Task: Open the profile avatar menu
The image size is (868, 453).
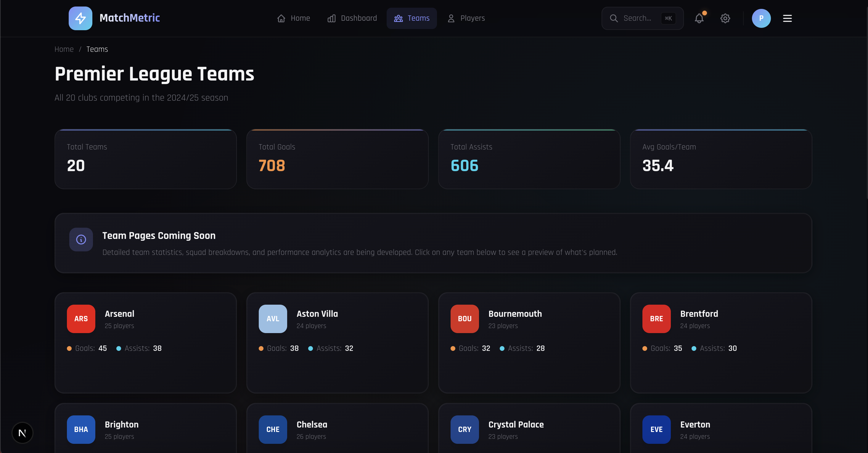Action: tap(761, 18)
